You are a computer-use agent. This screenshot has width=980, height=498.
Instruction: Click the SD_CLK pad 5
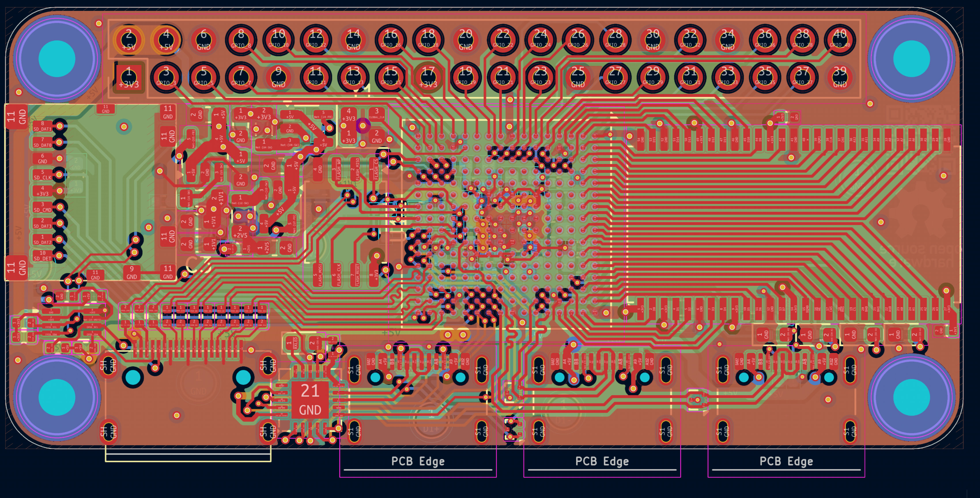point(42,174)
